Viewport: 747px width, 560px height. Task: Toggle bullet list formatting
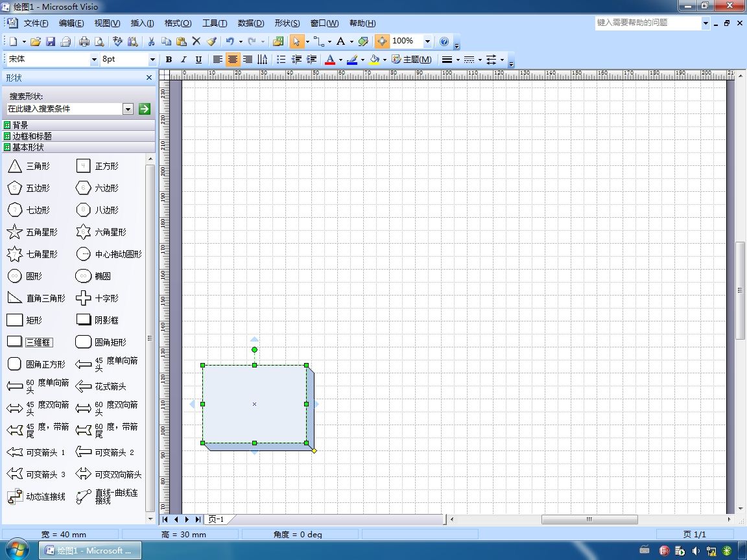coord(281,60)
